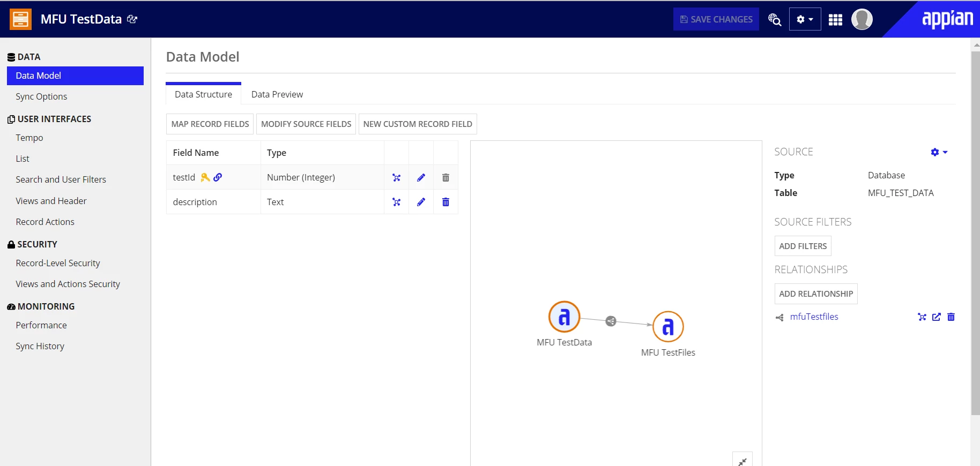Screen dimensions: 980x466
Task: Delete icon in the testId row
Action: point(446,178)
